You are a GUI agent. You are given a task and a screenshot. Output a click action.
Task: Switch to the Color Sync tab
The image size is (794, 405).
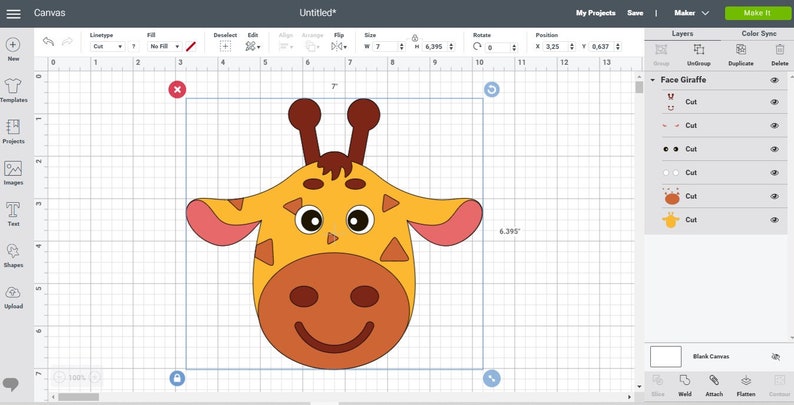pos(759,33)
